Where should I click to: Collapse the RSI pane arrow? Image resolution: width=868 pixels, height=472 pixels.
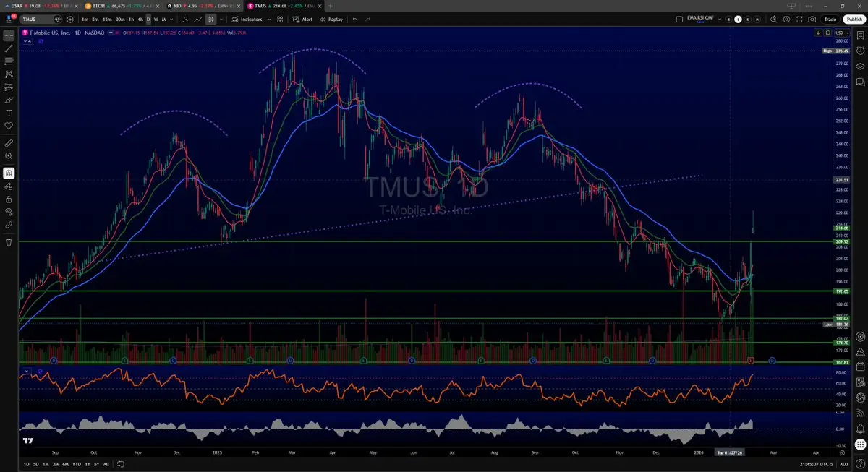click(x=27, y=371)
